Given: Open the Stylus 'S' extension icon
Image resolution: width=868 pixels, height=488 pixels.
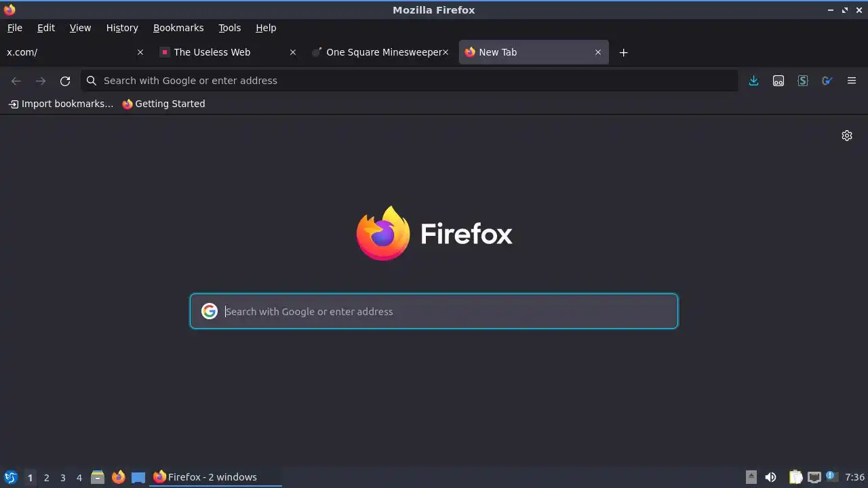Looking at the screenshot, I should click(803, 81).
